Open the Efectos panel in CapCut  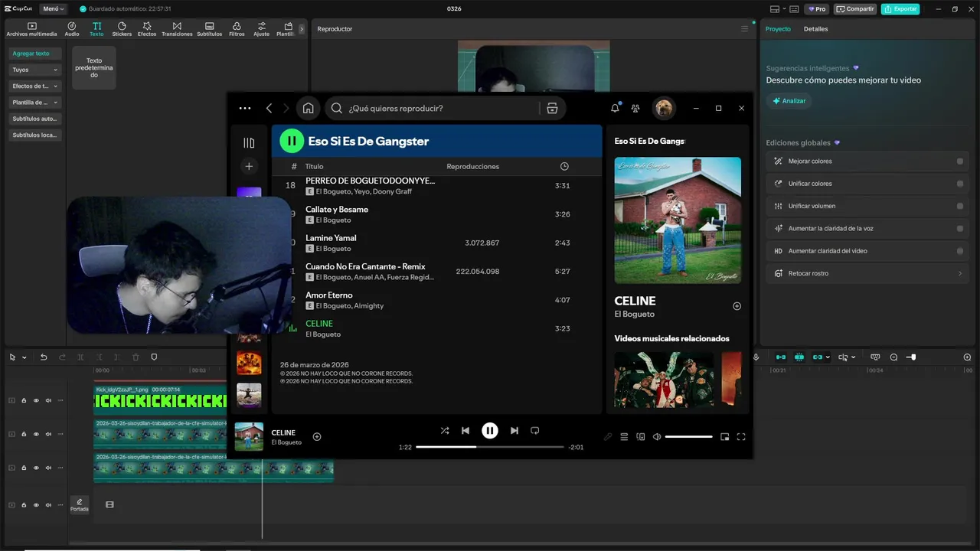pyautogui.click(x=147, y=29)
